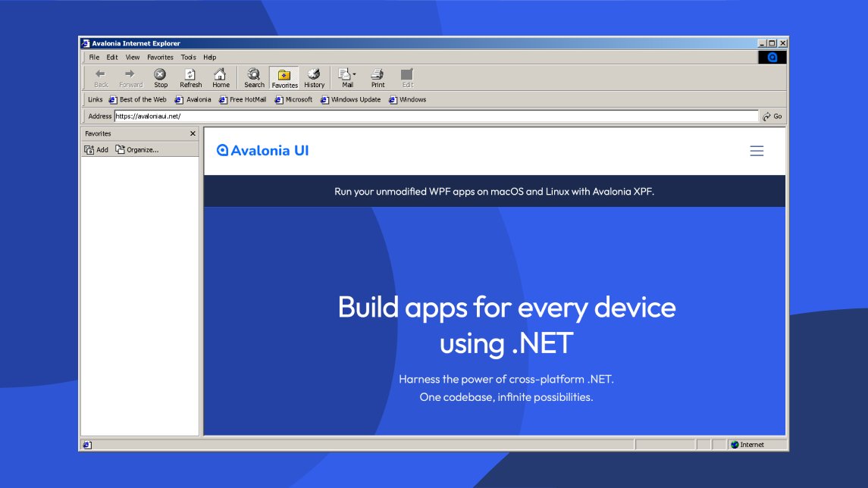Open the View menu

coord(133,57)
